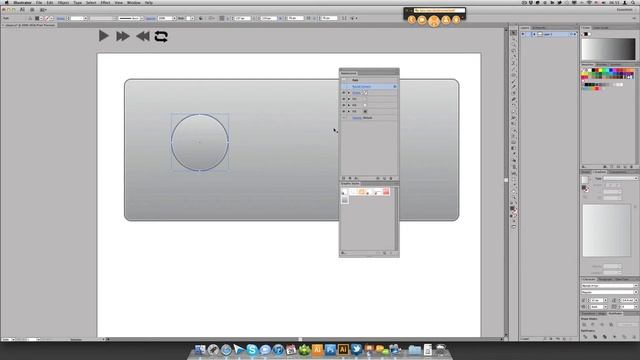
Task: Select the Selection tool in tools panel
Action: coord(514,33)
